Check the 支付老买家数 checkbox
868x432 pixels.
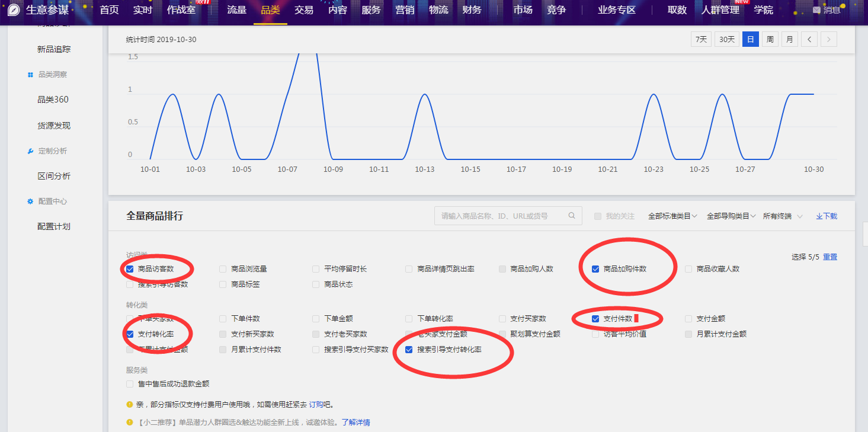[316, 334]
